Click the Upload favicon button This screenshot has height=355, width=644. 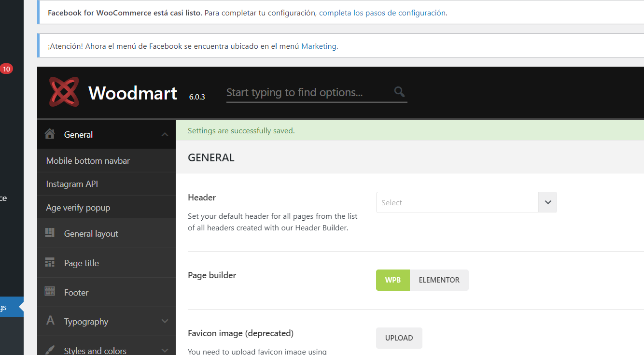pyautogui.click(x=399, y=338)
